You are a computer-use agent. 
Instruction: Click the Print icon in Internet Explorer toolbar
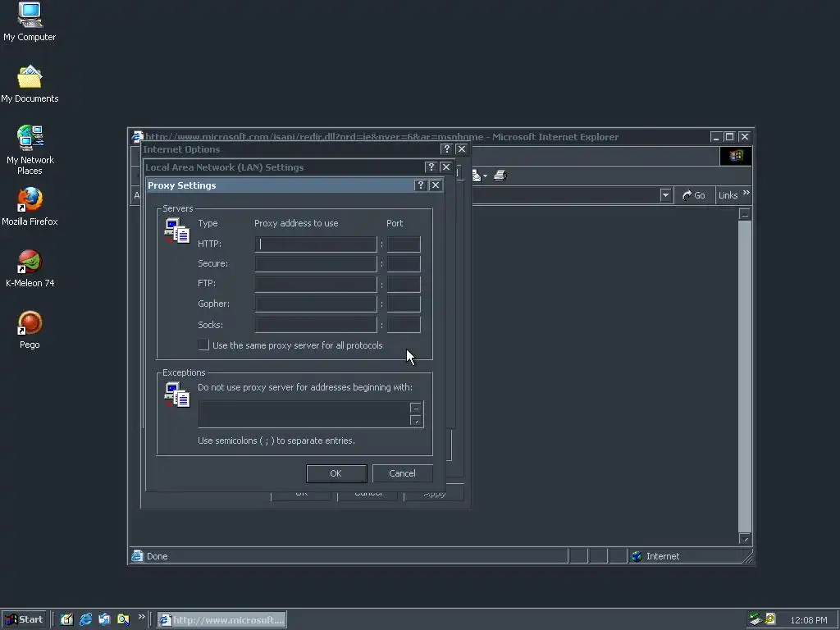500,176
